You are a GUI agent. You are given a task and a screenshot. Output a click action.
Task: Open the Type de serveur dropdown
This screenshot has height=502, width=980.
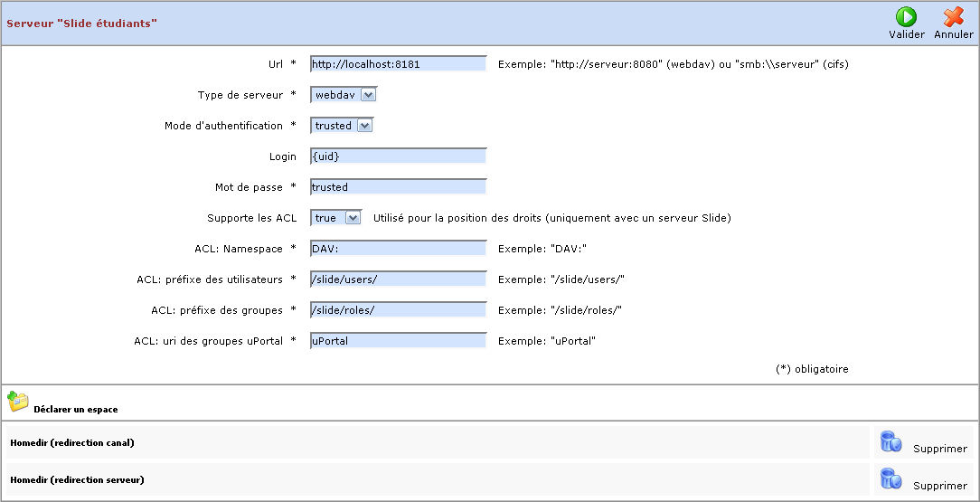point(344,95)
